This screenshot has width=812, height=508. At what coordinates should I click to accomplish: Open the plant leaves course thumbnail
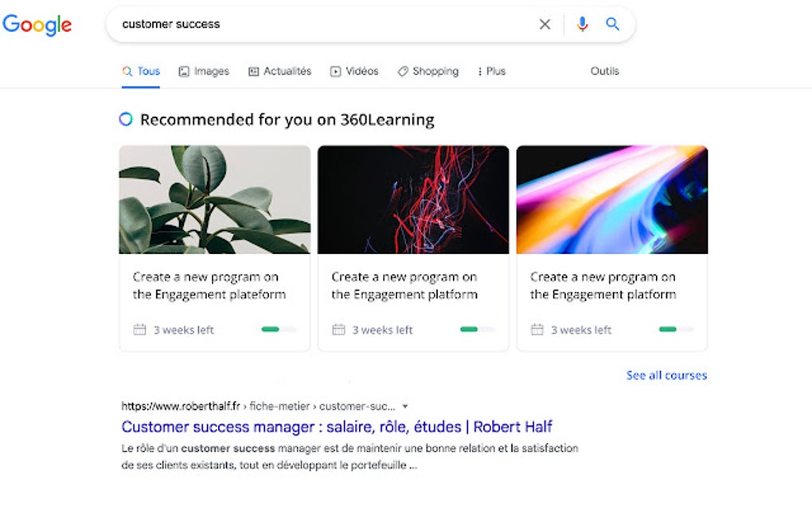(214, 199)
